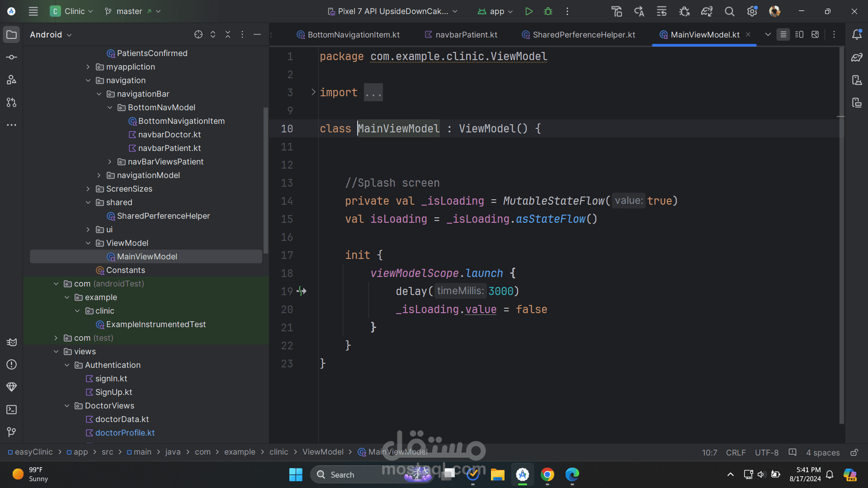
Task: Run the app with green play button
Action: coord(528,11)
